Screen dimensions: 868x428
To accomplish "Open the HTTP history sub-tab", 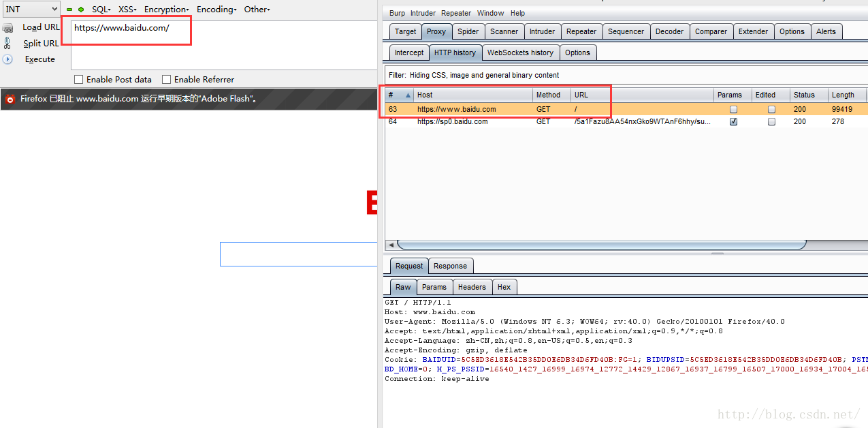I will pyautogui.click(x=455, y=52).
